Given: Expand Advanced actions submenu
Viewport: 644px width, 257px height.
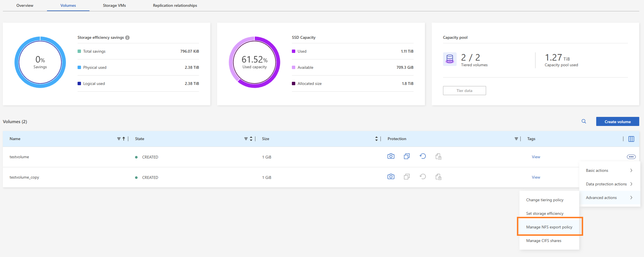Looking at the screenshot, I should (609, 198).
